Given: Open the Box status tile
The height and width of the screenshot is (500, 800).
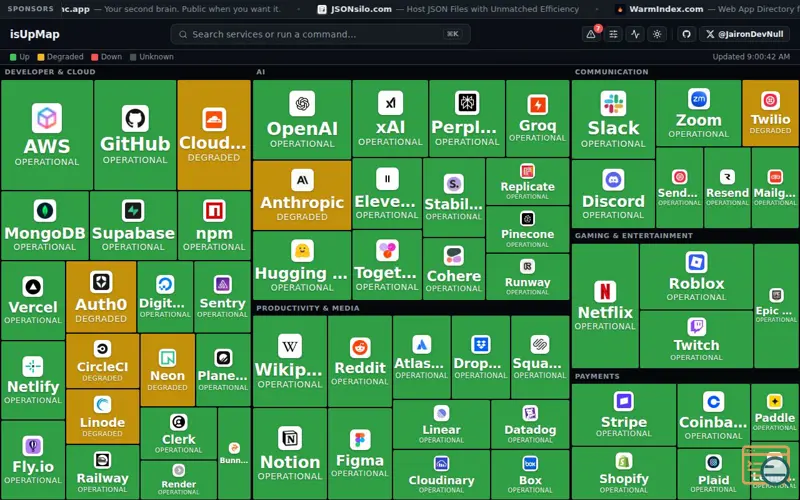Looking at the screenshot, I should point(530,474).
